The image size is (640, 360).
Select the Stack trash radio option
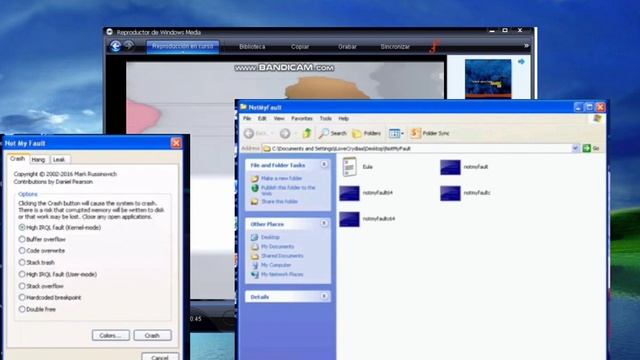[22, 262]
